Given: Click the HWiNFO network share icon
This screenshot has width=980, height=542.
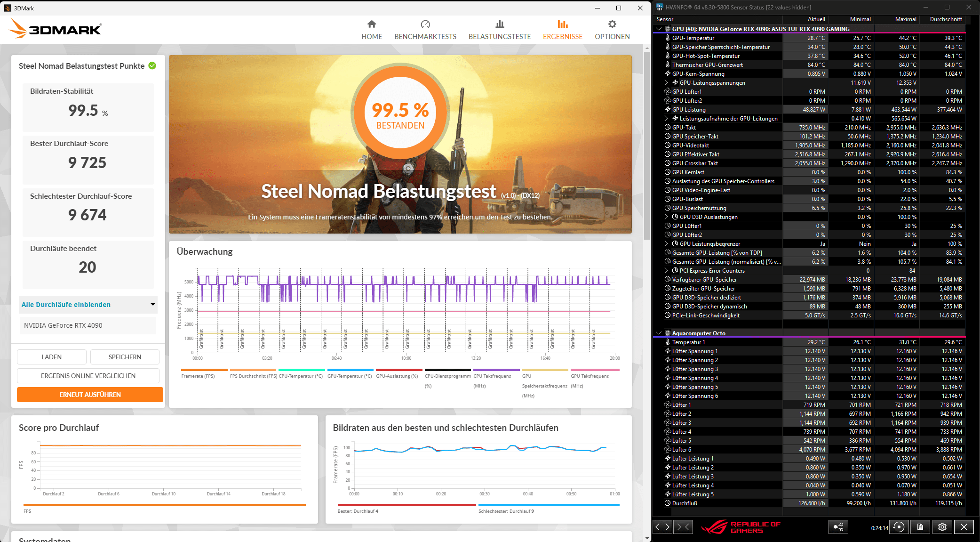Looking at the screenshot, I should [838, 527].
